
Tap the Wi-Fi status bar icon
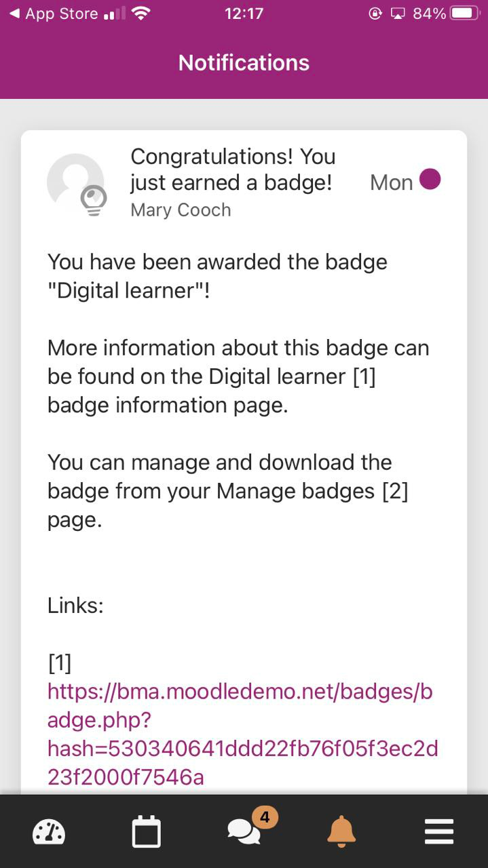click(141, 14)
